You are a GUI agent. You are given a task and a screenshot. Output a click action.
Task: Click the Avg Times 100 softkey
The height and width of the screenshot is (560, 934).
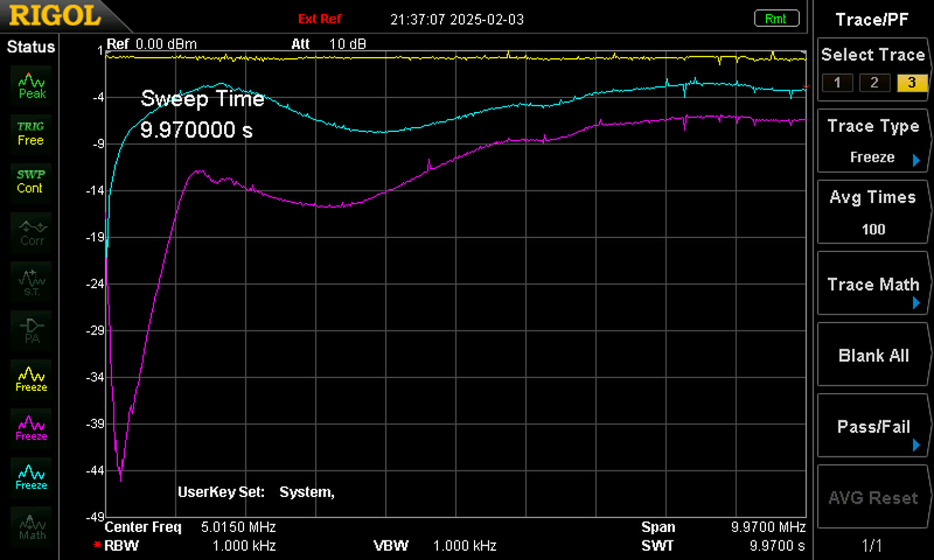(x=874, y=212)
